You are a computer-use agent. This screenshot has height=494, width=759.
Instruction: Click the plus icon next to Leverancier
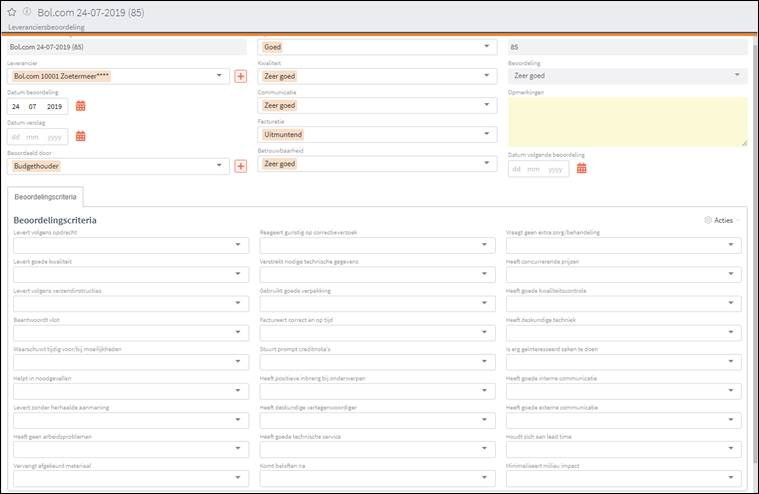tap(240, 76)
